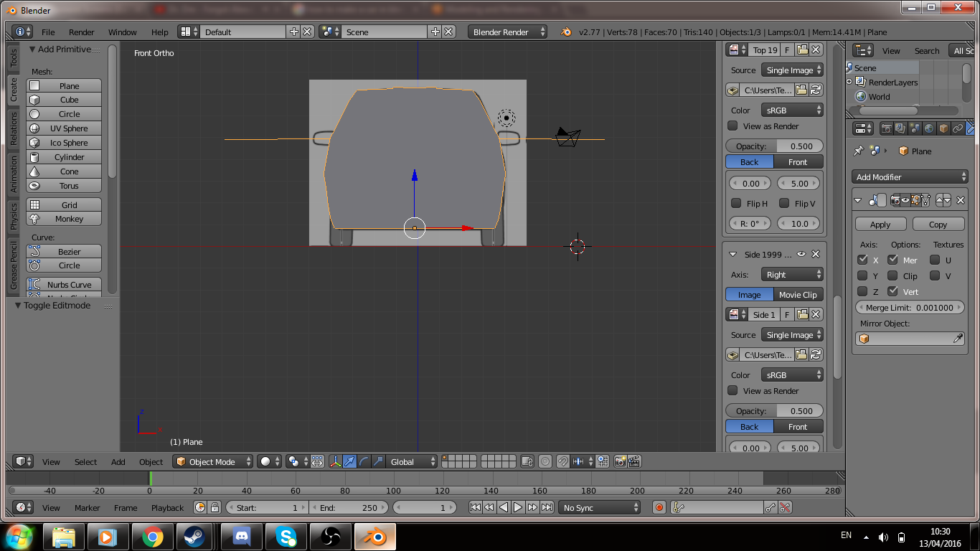
Task: Open Steam from the Windows taskbar
Action: (x=194, y=537)
